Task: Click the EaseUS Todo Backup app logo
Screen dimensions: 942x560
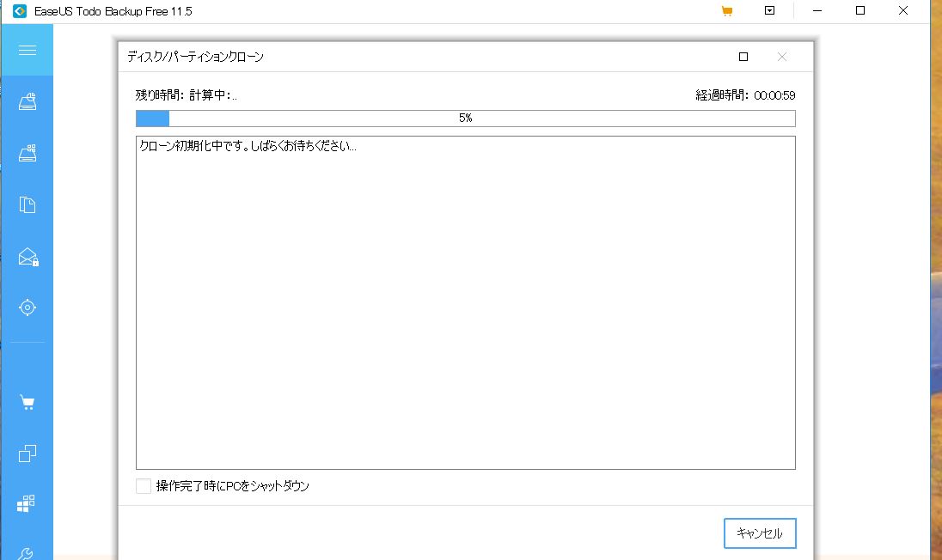Action: [20, 11]
